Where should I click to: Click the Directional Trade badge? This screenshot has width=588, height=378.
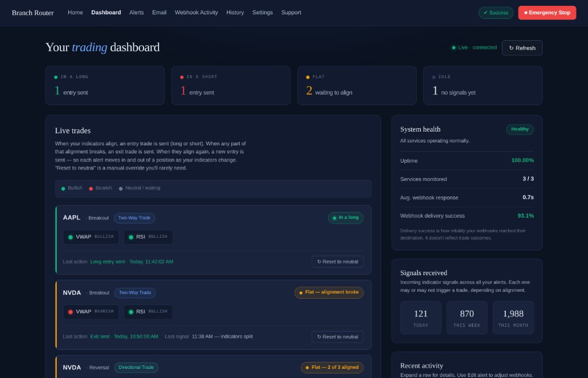(x=136, y=368)
